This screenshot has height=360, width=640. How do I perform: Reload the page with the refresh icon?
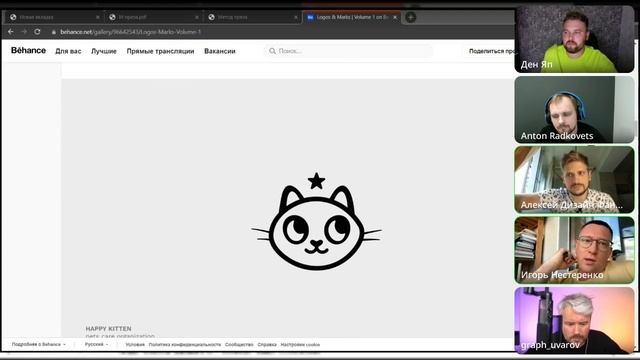[x=37, y=31]
